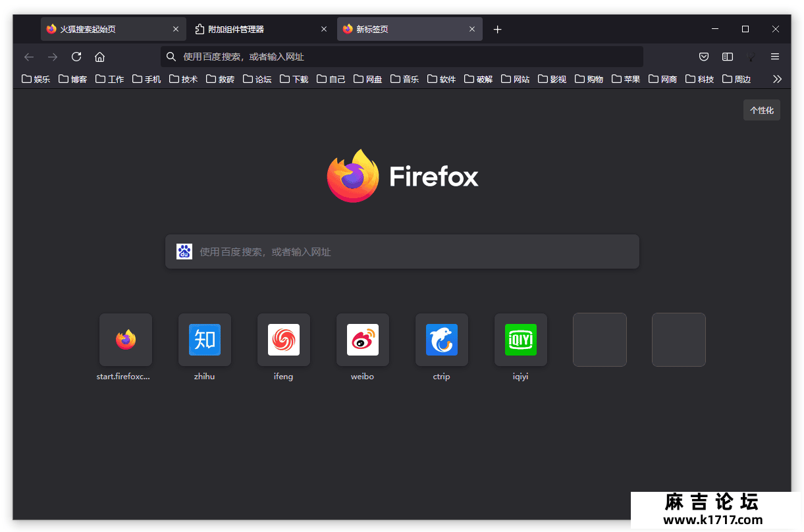Expand the 技术 bookmark folder
Image resolution: width=804 pixels, height=532 pixels.
tap(183, 79)
